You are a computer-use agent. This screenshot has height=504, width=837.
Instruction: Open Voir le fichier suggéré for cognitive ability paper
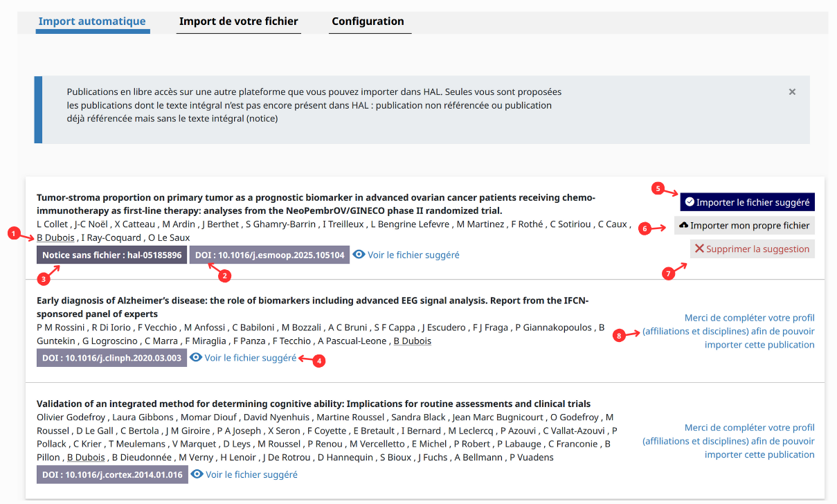click(251, 474)
